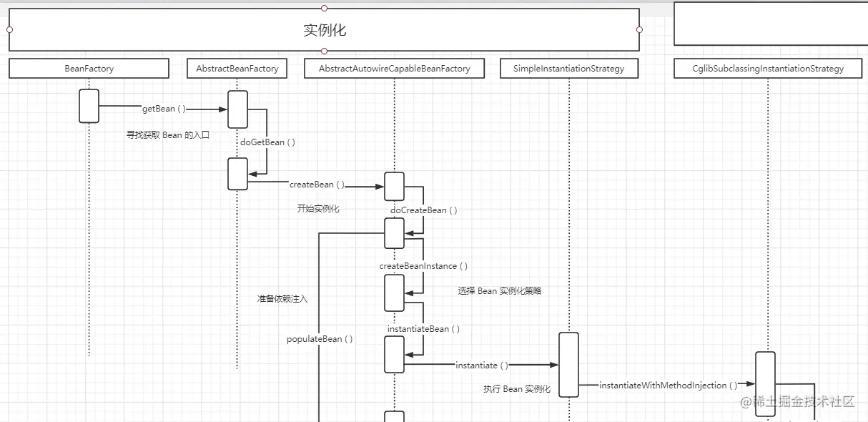Click the 实例化 title frame
The image size is (868, 422).
(x=323, y=29)
